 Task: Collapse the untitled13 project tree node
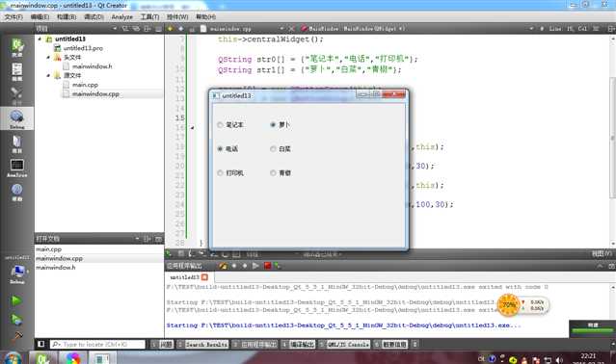point(40,39)
